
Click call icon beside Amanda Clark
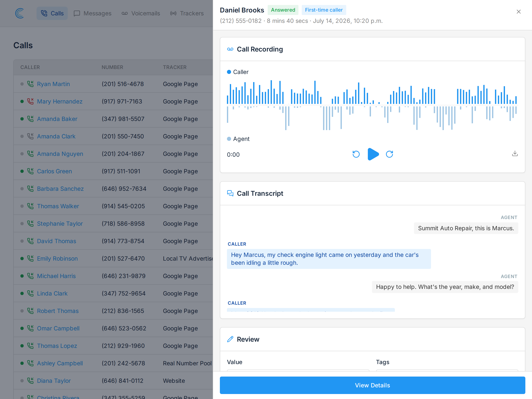(x=30, y=136)
